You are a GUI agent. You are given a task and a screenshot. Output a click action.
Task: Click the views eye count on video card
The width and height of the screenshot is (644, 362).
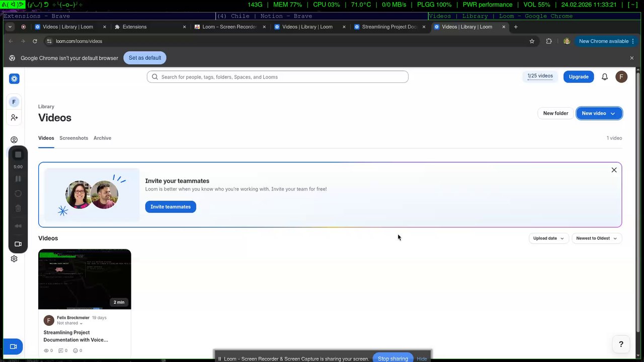click(48, 350)
